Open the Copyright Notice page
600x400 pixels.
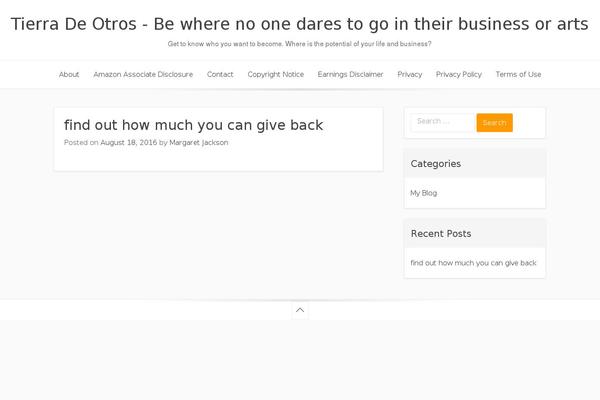[x=276, y=74]
